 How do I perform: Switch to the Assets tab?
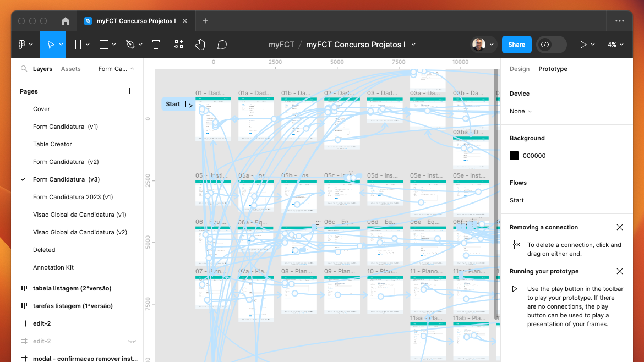click(x=70, y=69)
